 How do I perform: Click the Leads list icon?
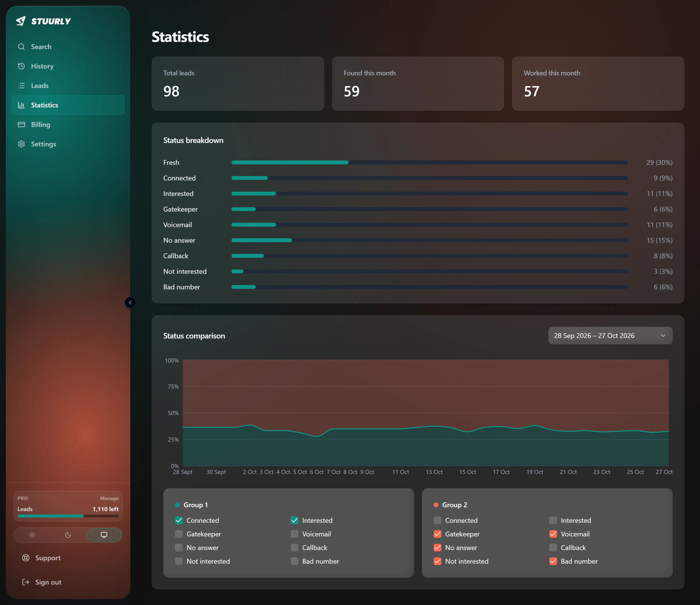[21, 86]
